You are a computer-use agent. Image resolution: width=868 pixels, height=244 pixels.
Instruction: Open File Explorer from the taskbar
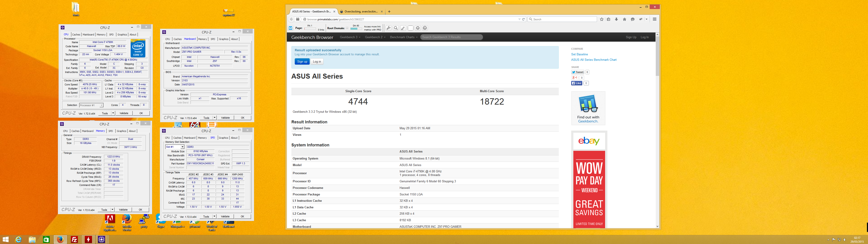(32, 240)
